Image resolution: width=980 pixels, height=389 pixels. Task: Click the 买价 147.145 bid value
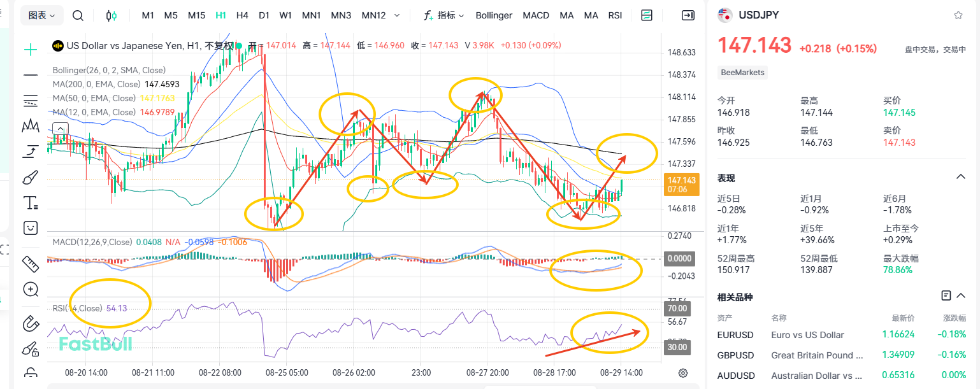(x=899, y=113)
